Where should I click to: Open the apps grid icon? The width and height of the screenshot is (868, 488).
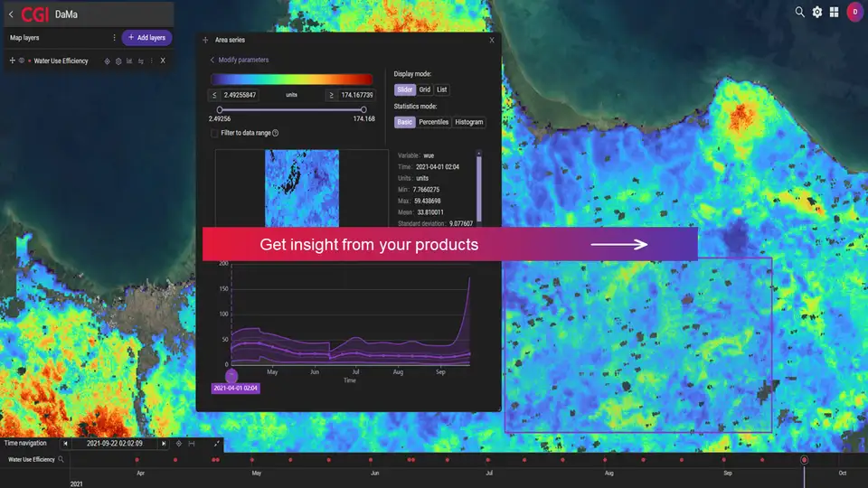834,13
